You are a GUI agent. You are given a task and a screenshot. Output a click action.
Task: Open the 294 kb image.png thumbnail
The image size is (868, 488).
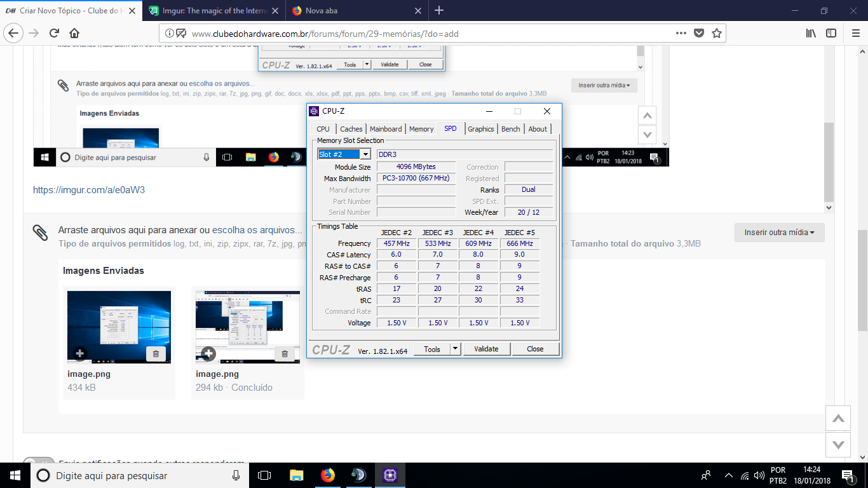(247, 327)
